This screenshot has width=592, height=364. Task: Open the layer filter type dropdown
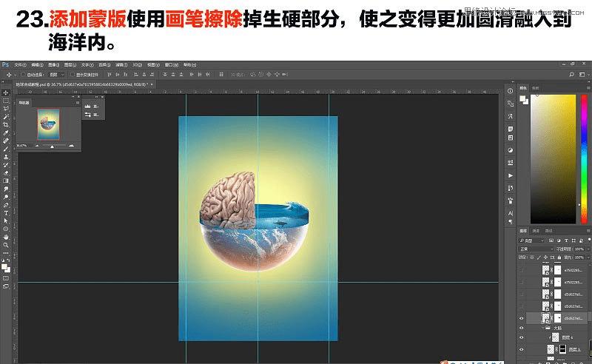531,240
